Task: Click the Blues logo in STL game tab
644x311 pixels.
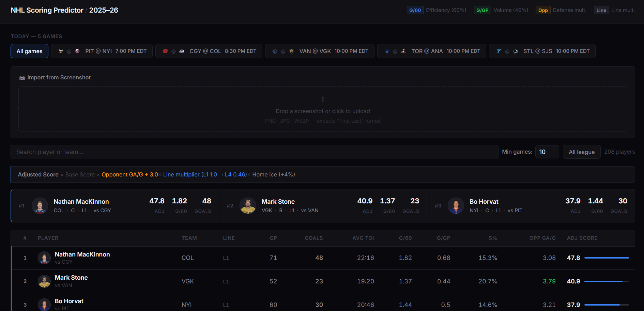Action: click(499, 51)
